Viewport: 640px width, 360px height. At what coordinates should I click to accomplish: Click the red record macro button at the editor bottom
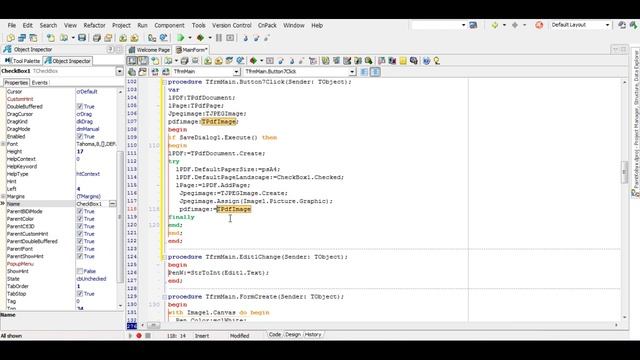[139, 336]
